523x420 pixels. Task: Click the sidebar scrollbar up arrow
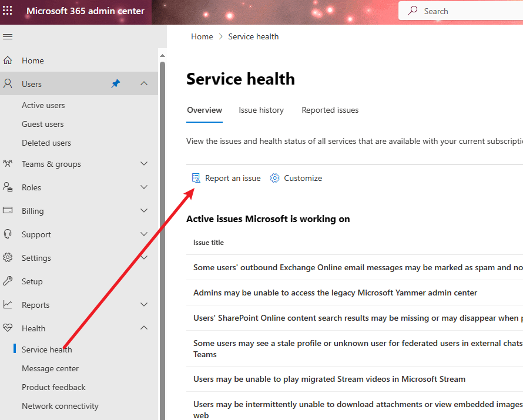[x=162, y=56]
